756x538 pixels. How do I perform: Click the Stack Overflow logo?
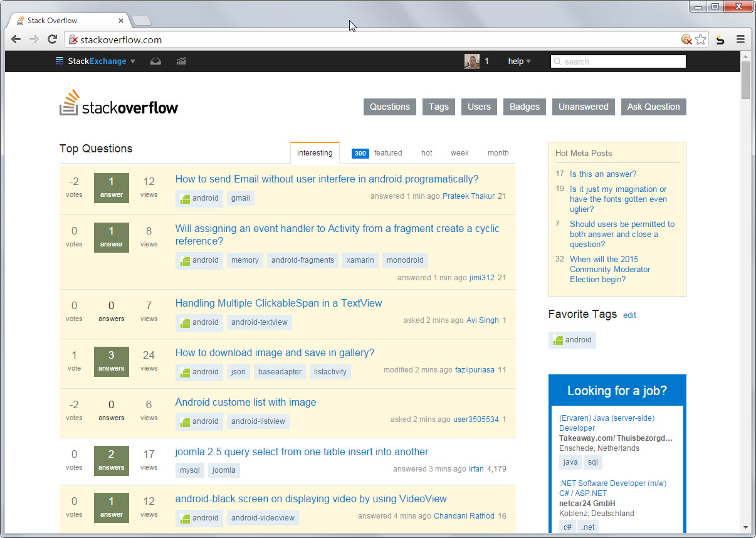[118, 103]
